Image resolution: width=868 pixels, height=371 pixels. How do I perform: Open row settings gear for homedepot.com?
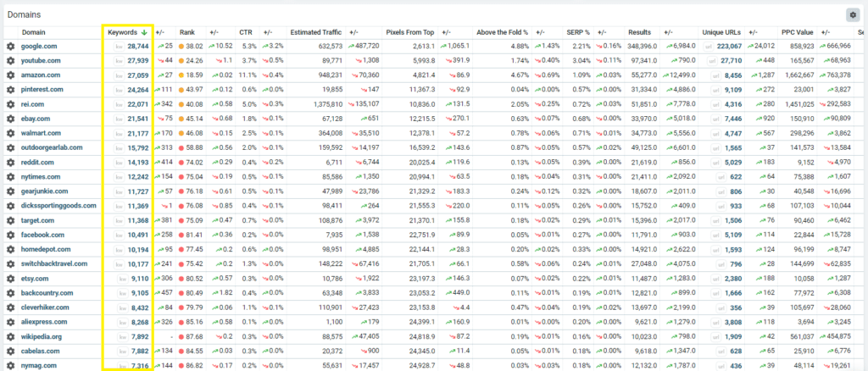pos(10,249)
